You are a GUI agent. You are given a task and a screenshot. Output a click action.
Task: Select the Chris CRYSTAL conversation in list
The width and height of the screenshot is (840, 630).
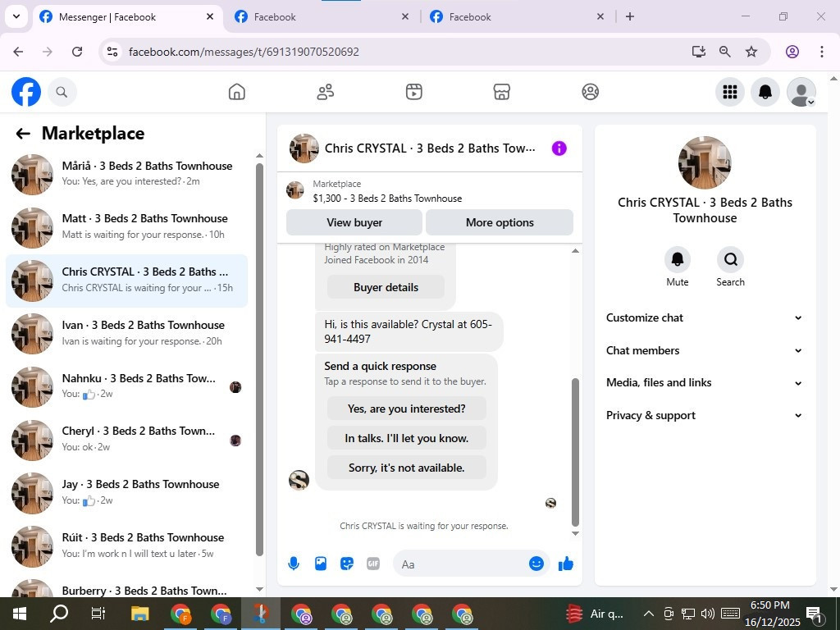pos(127,281)
